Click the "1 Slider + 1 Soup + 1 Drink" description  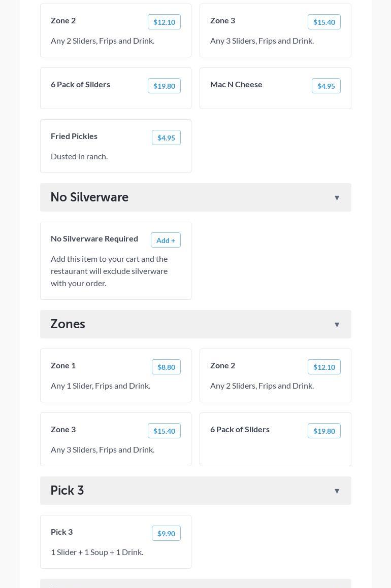[x=97, y=552]
